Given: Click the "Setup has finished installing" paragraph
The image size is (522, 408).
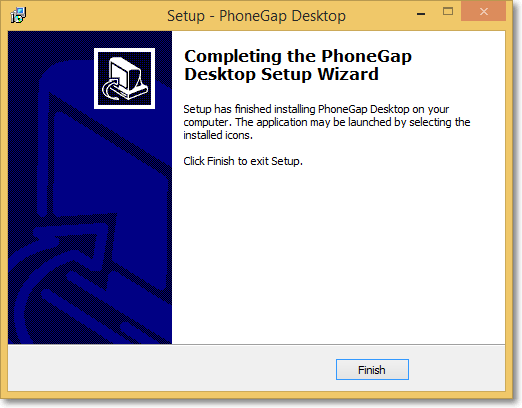Looking at the screenshot, I should 327,122.
